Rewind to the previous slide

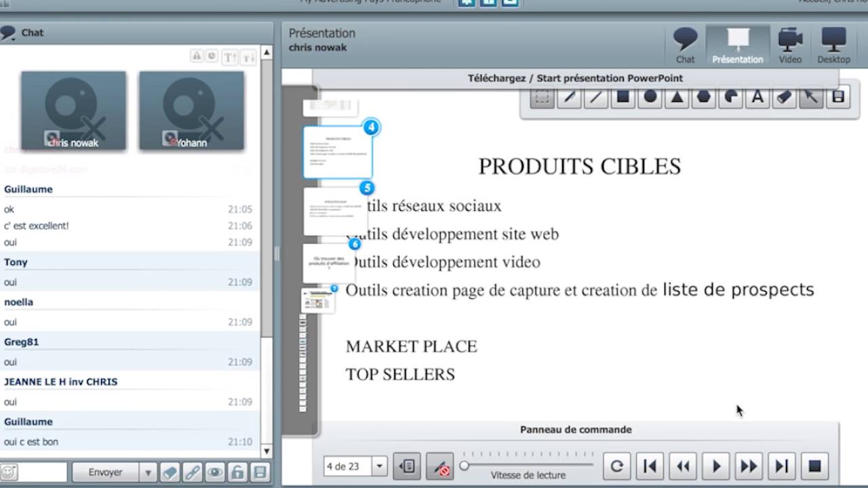pyautogui.click(x=683, y=466)
